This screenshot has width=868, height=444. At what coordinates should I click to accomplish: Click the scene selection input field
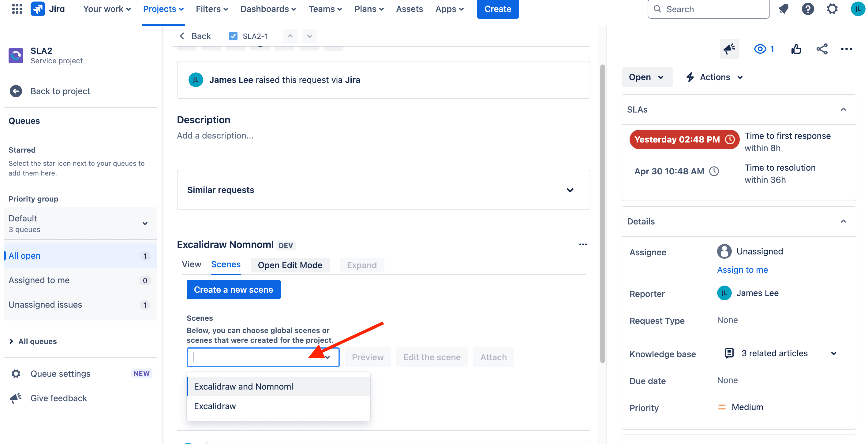click(263, 357)
